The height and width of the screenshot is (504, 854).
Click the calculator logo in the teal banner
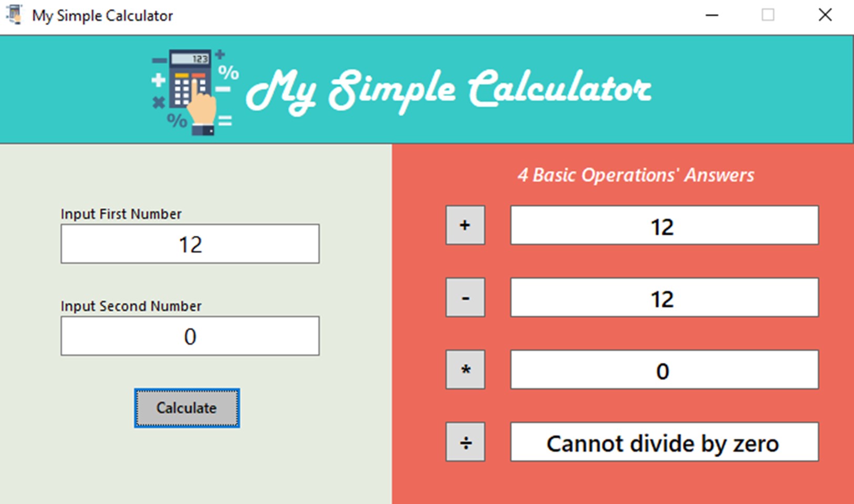pyautogui.click(x=194, y=92)
